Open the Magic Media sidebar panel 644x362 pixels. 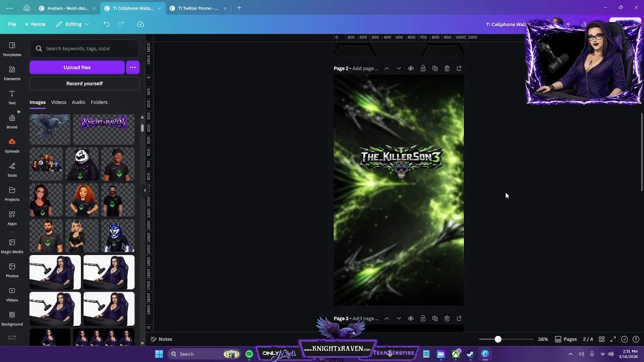click(12, 246)
